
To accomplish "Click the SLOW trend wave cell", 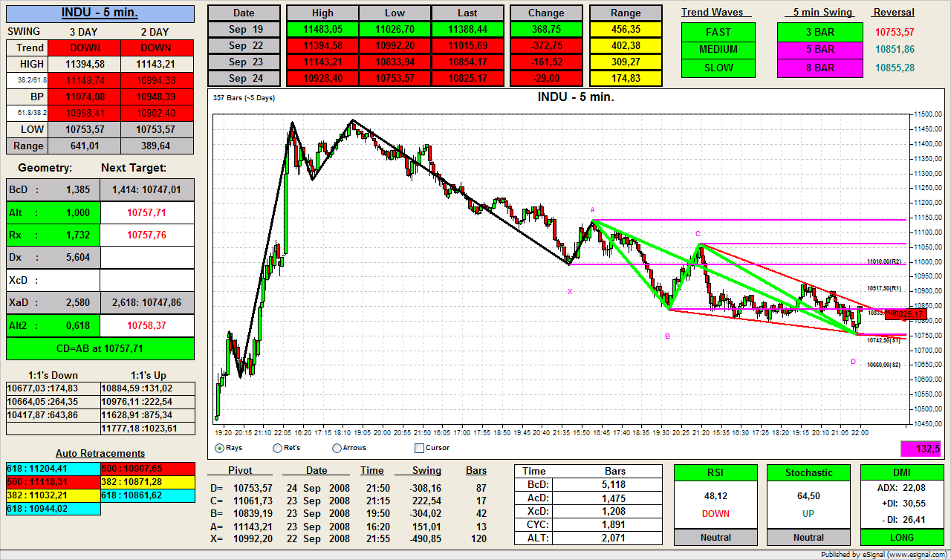I will [718, 68].
